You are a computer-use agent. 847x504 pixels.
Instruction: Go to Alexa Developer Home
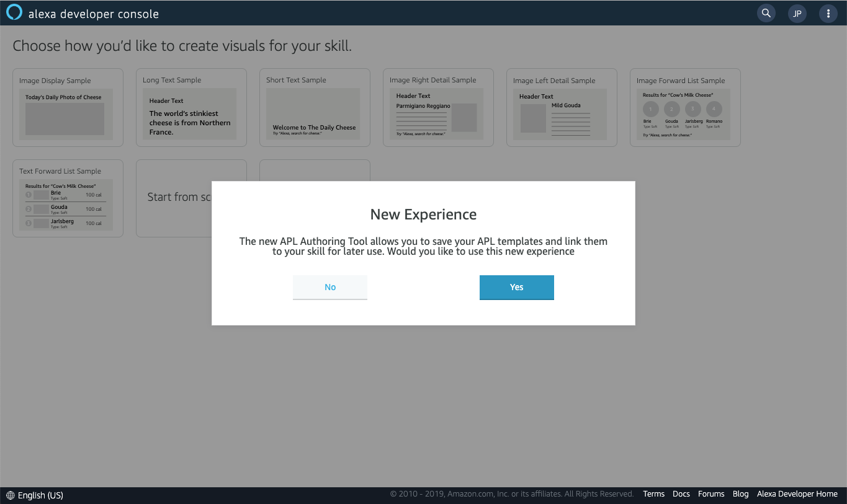[797, 493]
